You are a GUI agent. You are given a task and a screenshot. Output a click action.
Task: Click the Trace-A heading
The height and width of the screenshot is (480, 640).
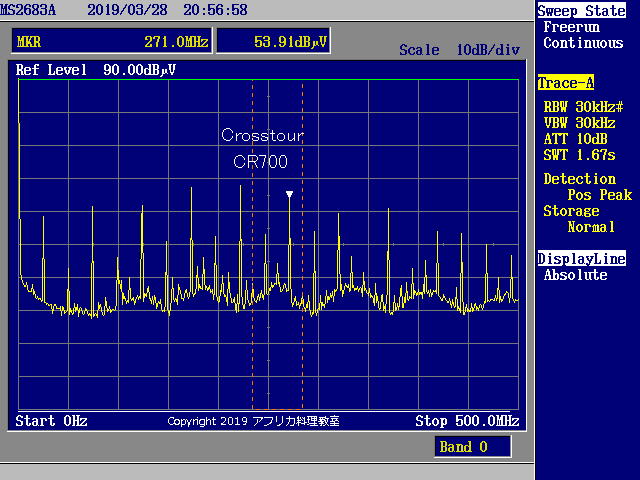pyautogui.click(x=566, y=83)
